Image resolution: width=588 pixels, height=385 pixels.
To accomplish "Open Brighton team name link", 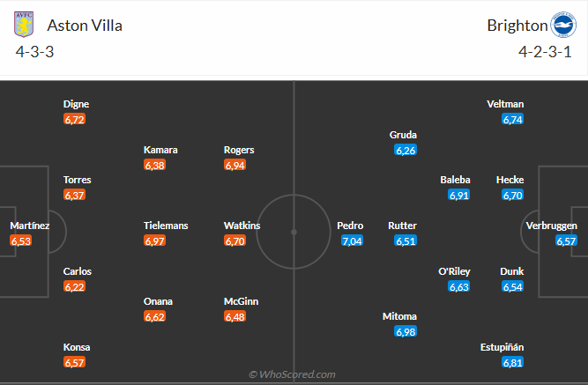I will click(x=517, y=26).
